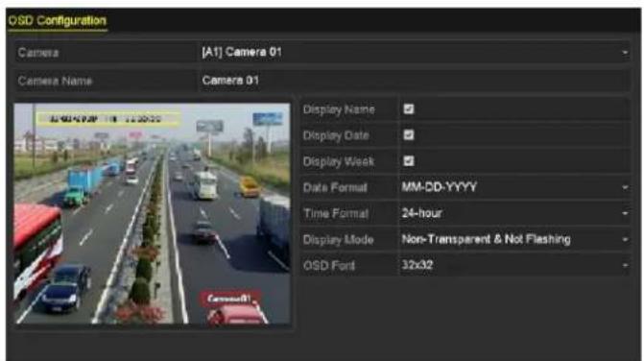Screen dimensions: 644x361
Task: Click the OSD Font label
Action: click(x=329, y=266)
